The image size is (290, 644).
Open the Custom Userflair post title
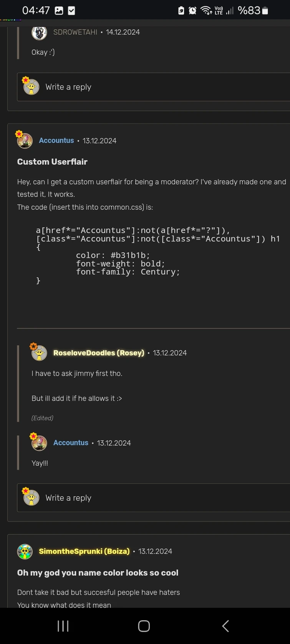[x=52, y=162]
